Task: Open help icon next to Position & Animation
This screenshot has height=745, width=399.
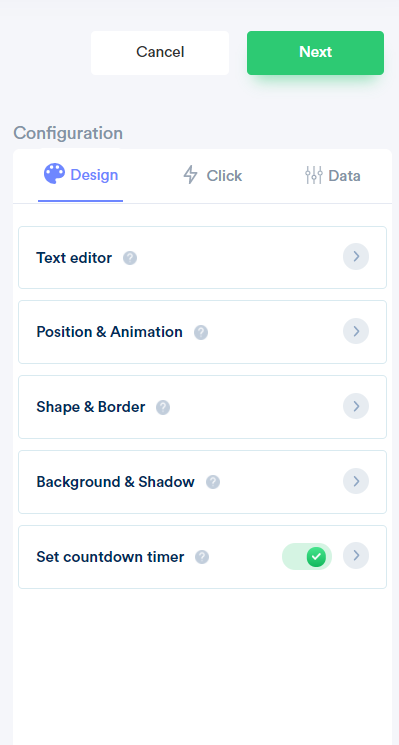Action: click(x=201, y=332)
